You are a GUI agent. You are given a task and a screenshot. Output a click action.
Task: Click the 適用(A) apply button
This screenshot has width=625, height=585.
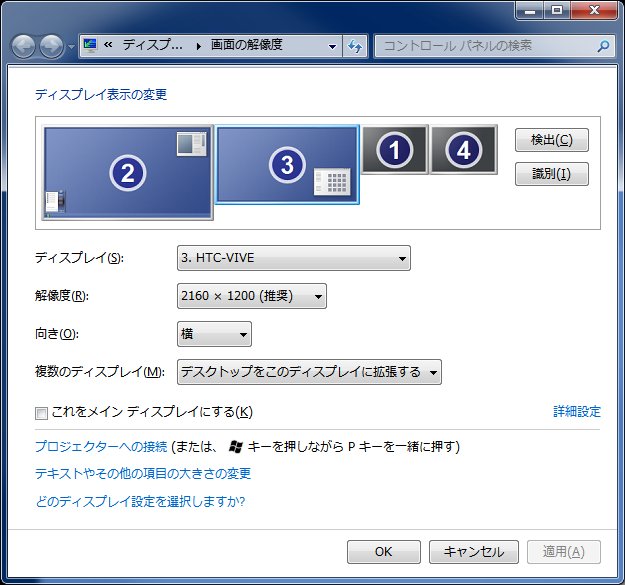564,552
